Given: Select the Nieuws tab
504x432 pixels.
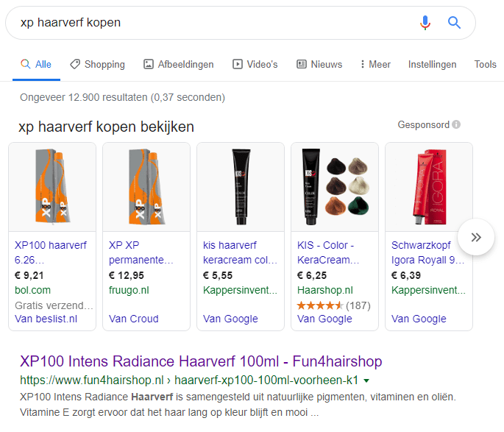Looking at the screenshot, I should click(319, 65).
